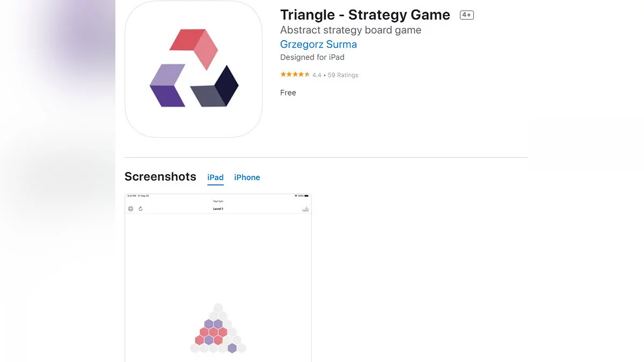Click the Free price label

[288, 93]
